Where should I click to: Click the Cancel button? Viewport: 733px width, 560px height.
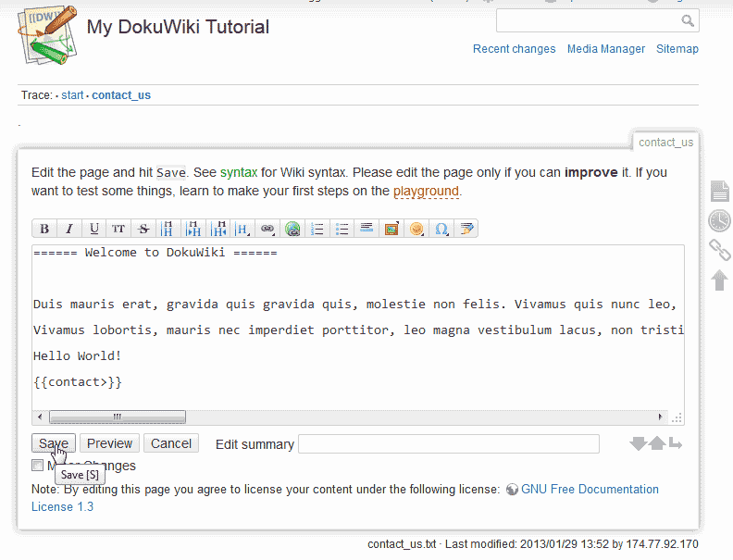pyautogui.click(x=171, y=443)
